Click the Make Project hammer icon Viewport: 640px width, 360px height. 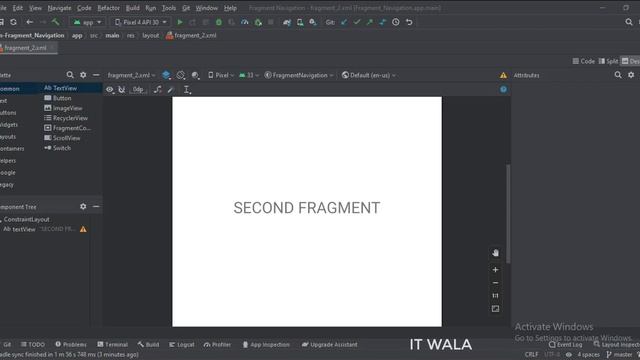click(x=56, y=22)
